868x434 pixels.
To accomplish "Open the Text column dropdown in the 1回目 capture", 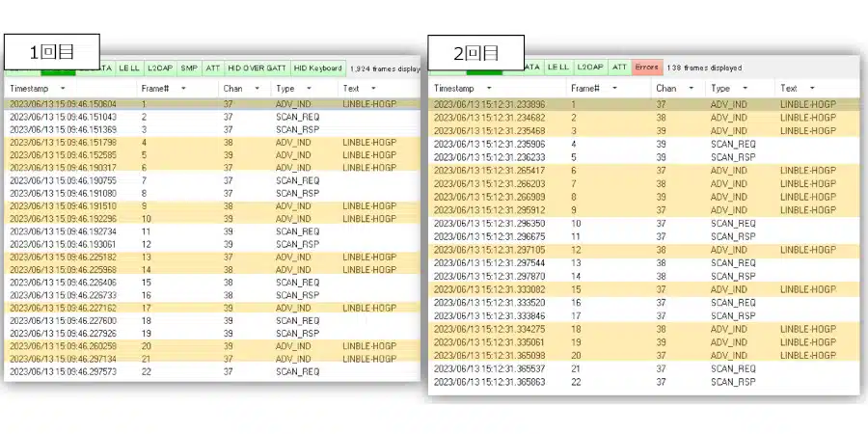I will coord(377,89).
